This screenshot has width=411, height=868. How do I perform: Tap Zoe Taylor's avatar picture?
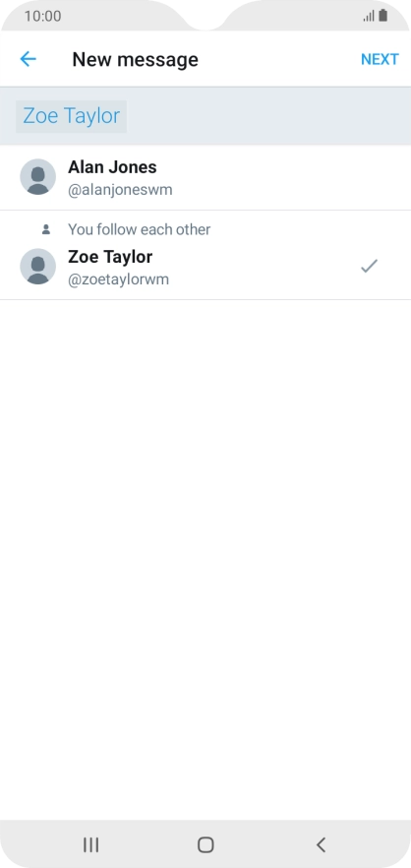point(37,267)
